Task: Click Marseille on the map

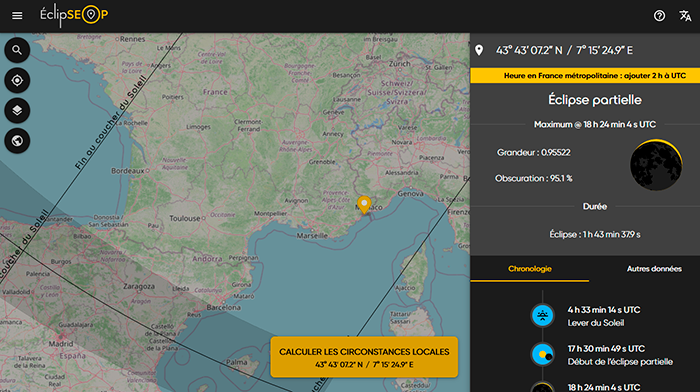Action: (x=312, y=236)
